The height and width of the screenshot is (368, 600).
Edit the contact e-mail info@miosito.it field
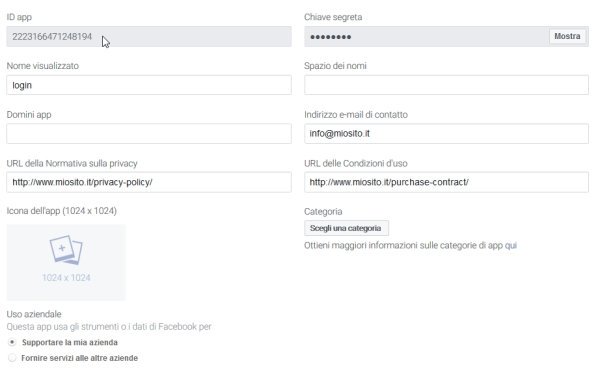pyautogui.click(x=446, y=134)
